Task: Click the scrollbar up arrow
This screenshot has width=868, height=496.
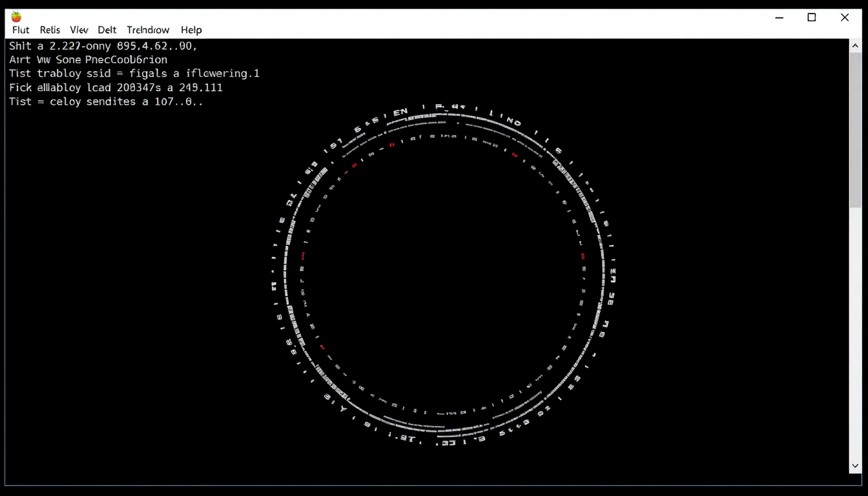Action: (x=855, y=46)
